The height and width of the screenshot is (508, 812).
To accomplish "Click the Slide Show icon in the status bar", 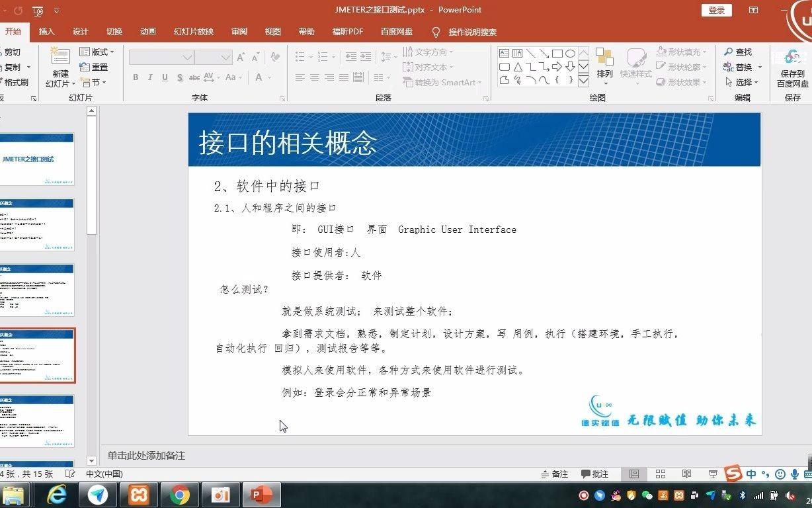I will pyautogui.click(x=713, y=474).
